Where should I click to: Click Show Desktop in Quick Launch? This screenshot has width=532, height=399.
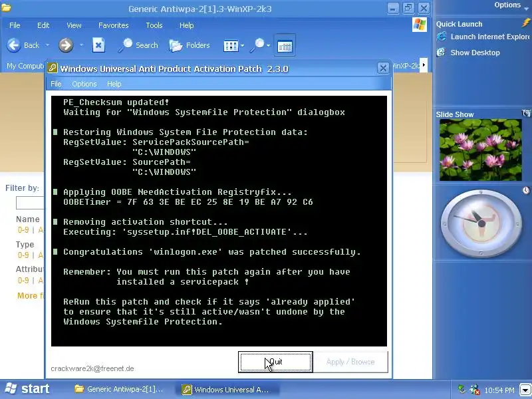click(x=475, y=53)
